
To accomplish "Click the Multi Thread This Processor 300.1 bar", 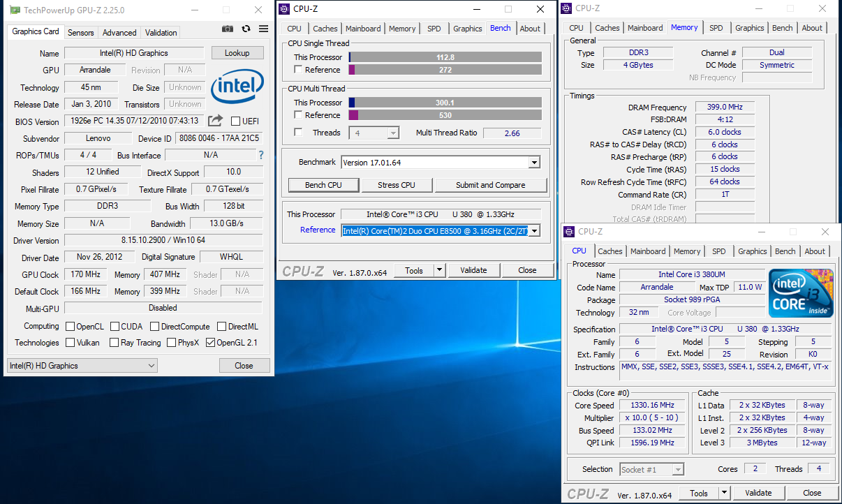I will coord(445,103).
